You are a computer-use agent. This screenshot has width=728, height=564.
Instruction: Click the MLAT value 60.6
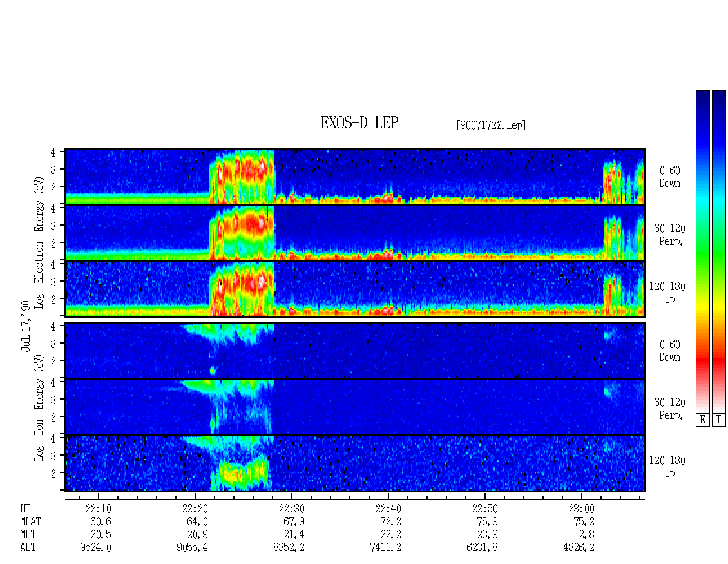101,521
